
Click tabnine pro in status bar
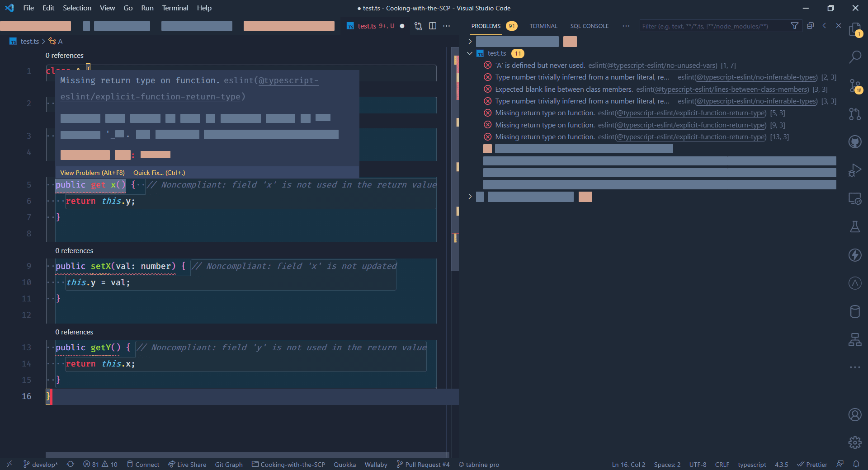tap(479, 464)
